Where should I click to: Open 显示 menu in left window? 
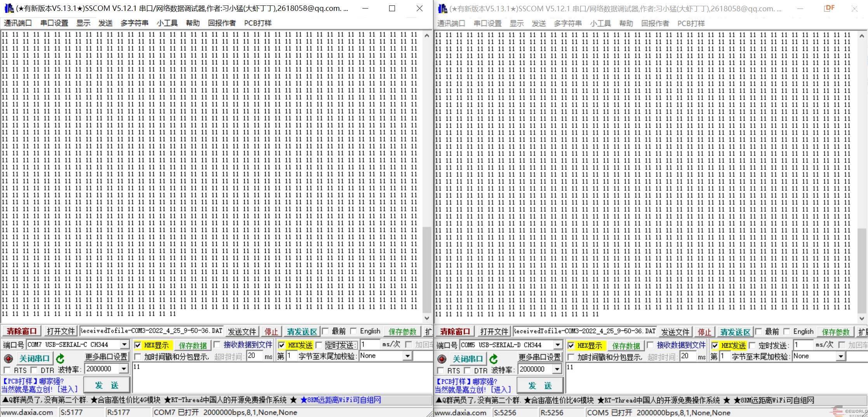point(83,23)
